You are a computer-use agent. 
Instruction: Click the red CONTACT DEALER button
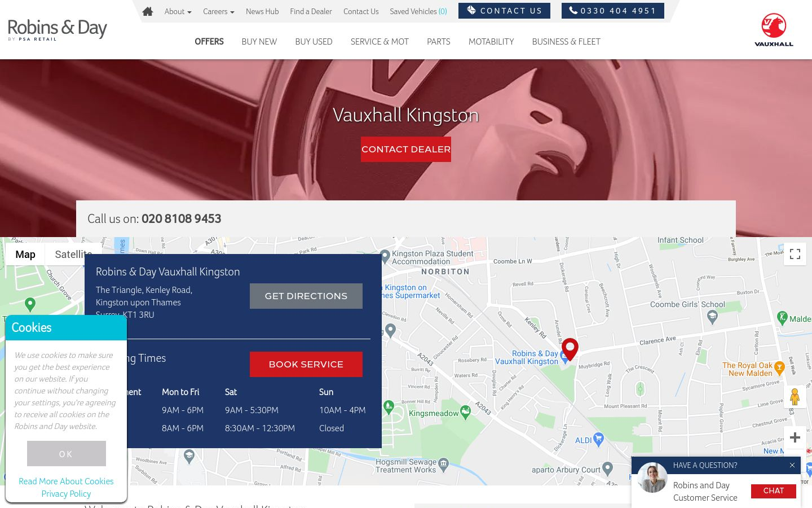(x=406, y=149)
